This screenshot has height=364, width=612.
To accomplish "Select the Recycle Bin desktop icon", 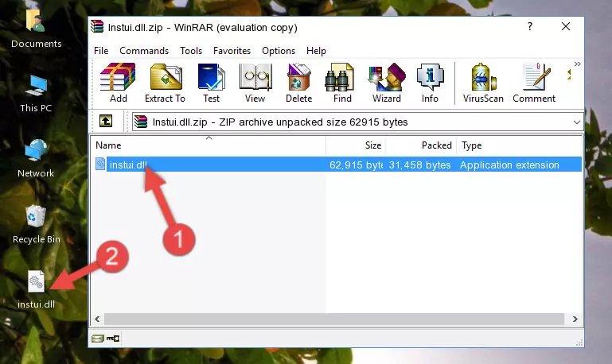I will tap(36, 224).
